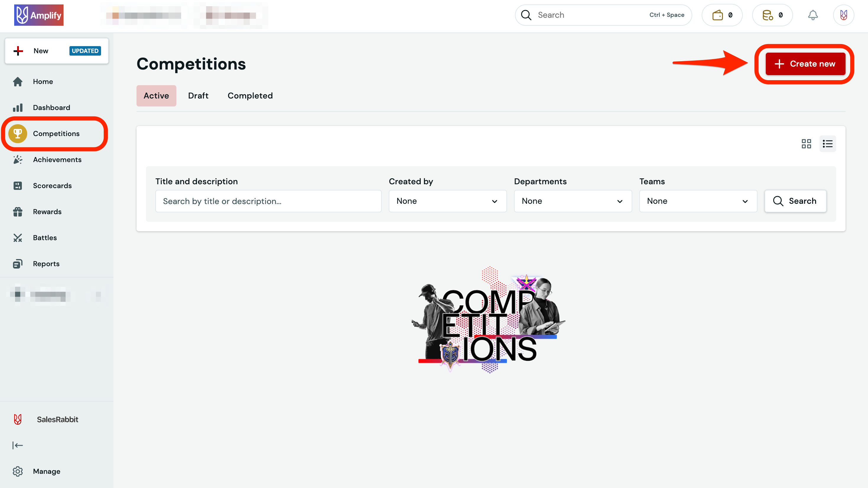The image size is (868, 488).
Task: Select the Reports sidebar icon
Action: [x=18, y=264]
